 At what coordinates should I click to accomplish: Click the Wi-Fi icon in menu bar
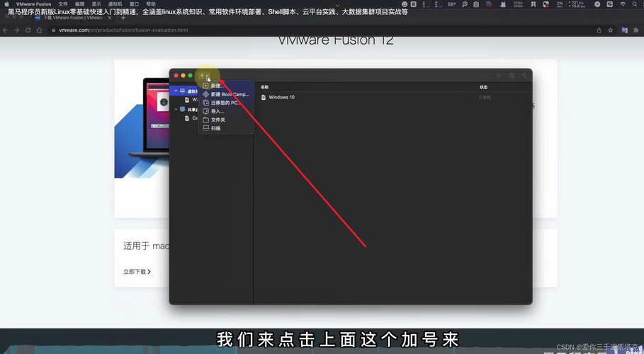[623, 4]
